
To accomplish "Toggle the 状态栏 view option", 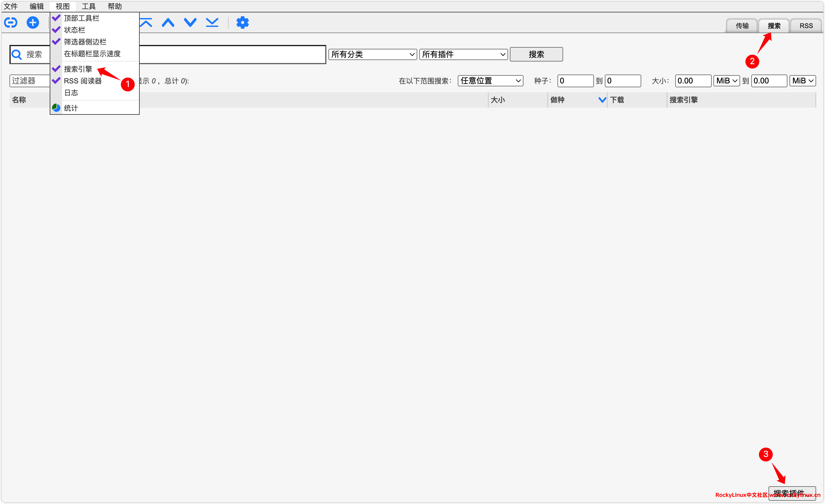I will (x=74, y=30).
